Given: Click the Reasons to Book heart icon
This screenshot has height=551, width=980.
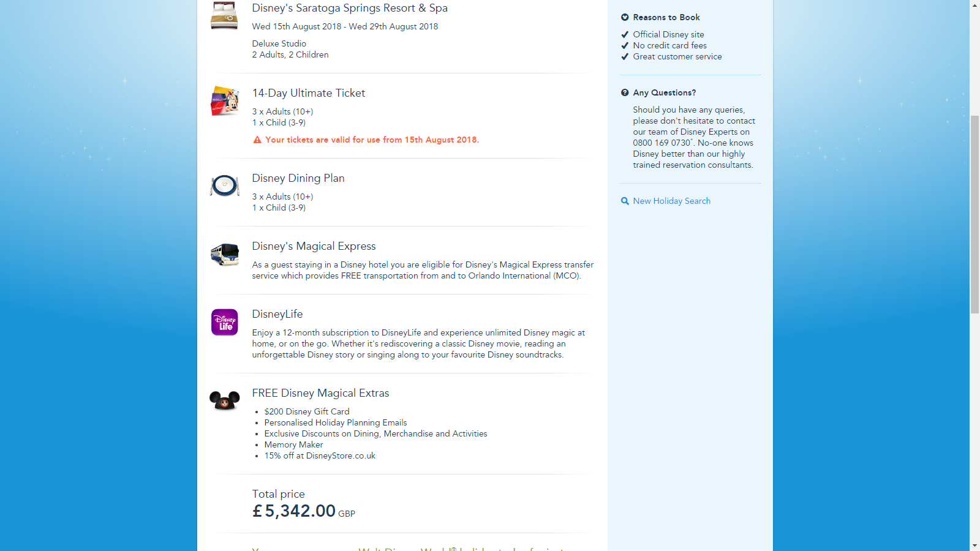Looking at the screenshot, I should pos(625,18).
